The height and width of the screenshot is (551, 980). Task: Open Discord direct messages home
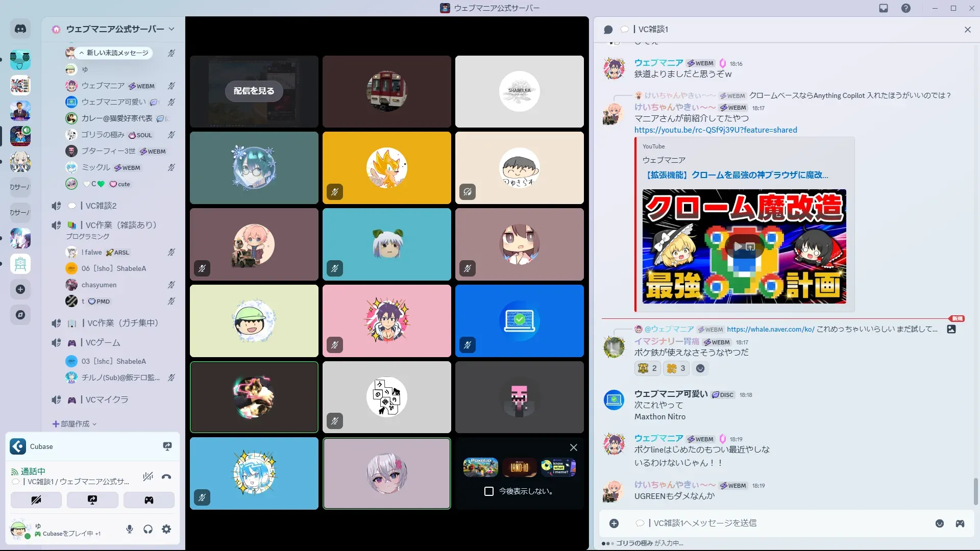coord(20,29)
